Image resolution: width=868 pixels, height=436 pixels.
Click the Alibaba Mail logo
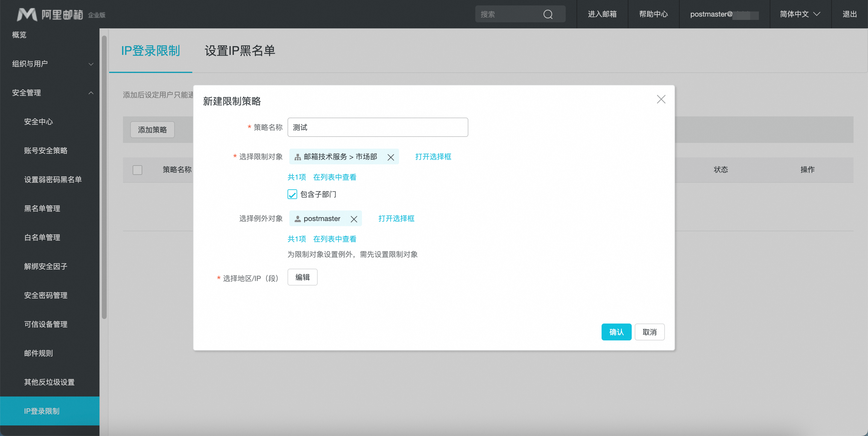(x=27, y=14)
